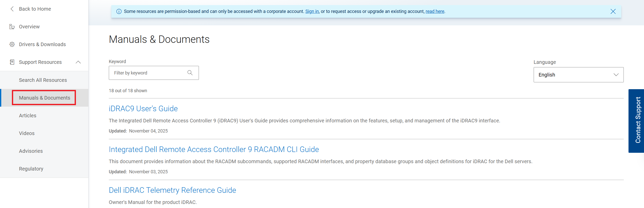This screenshot has width=644, height=208.
Task: Click the Overview sidebar icon
Action: pyautogui.click(x=12, y=27)
